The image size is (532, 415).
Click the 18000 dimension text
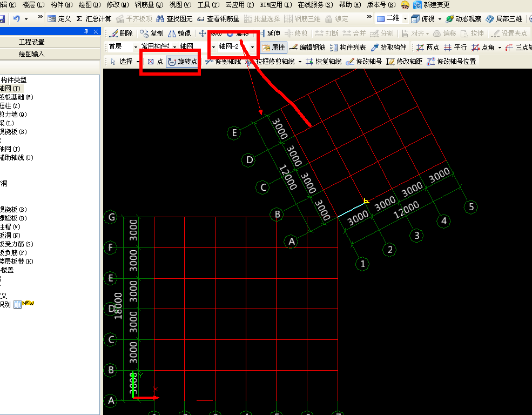[x=118, y=306]
